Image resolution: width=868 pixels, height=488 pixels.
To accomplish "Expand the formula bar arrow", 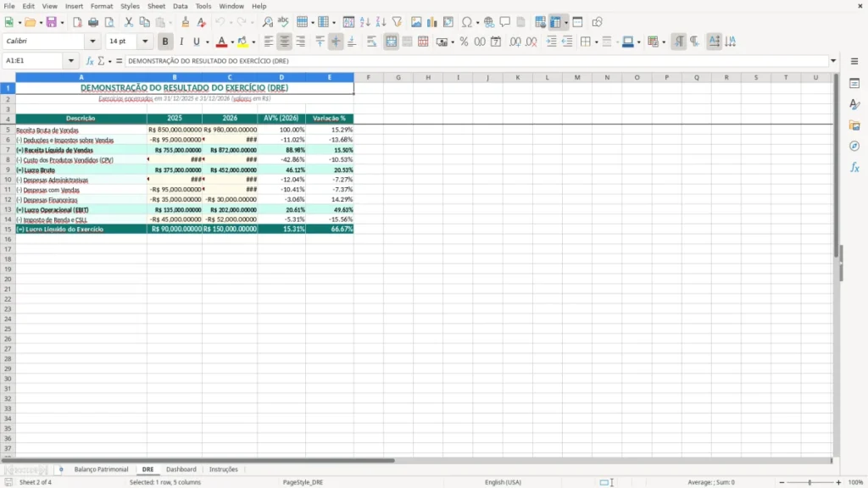I will point(833,61).
